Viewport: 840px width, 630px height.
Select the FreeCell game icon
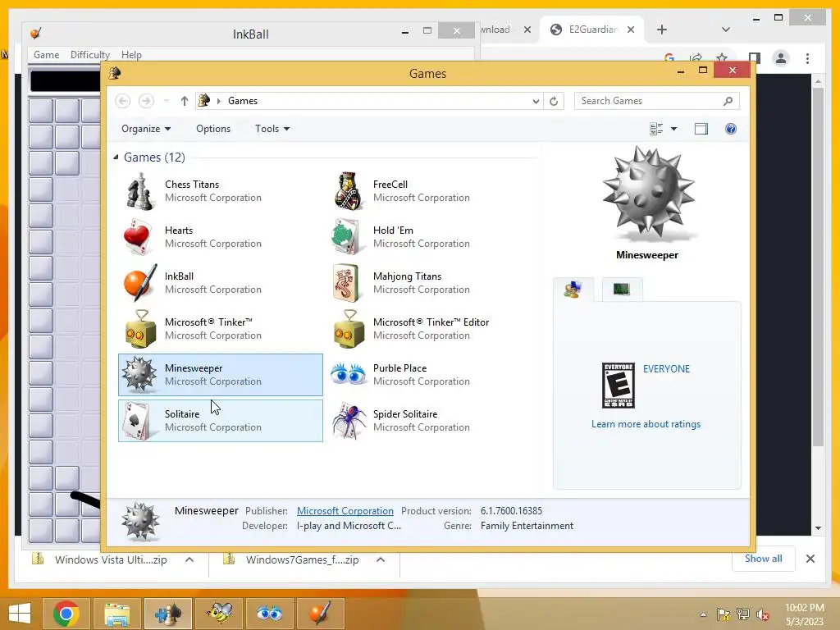(x=348, y=191)
